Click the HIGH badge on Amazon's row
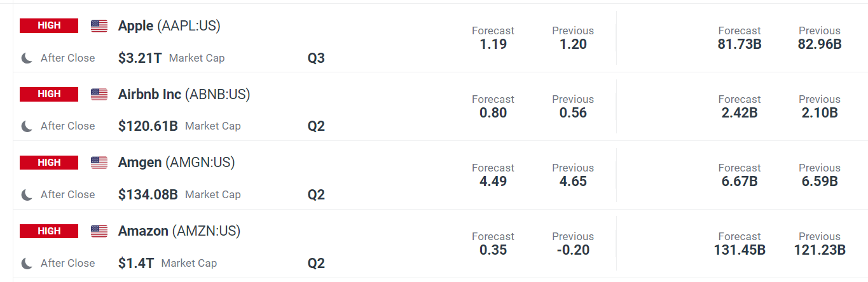868x282 pixels. coord(49,231)
